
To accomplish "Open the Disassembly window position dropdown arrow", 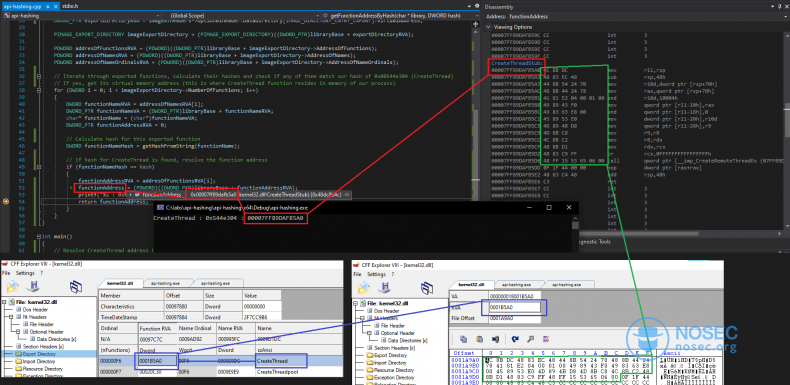I will (x=772, y=7).
